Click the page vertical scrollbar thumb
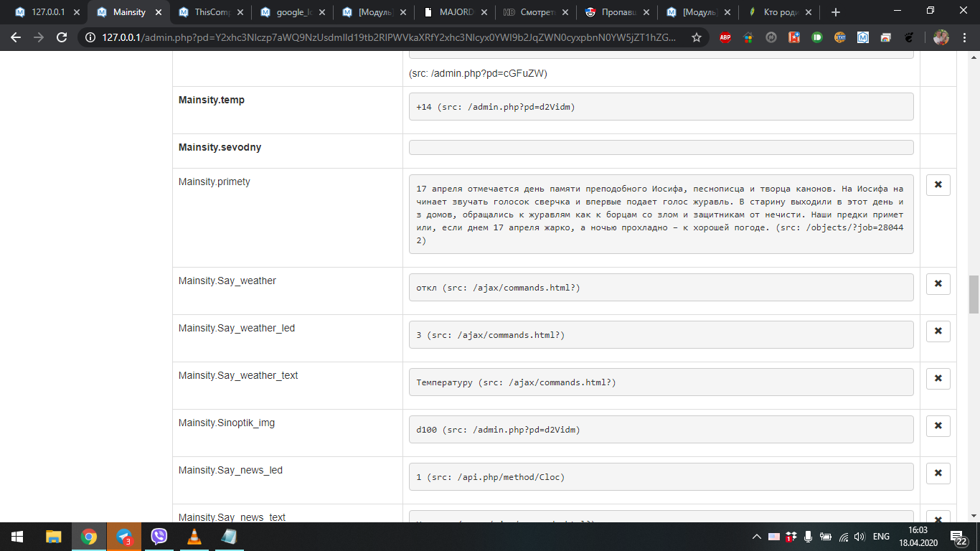 pos(974,294)
